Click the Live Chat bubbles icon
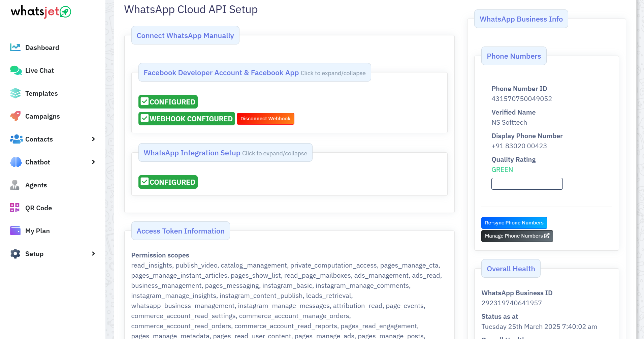644x339 pixels. tap(15, 70)
